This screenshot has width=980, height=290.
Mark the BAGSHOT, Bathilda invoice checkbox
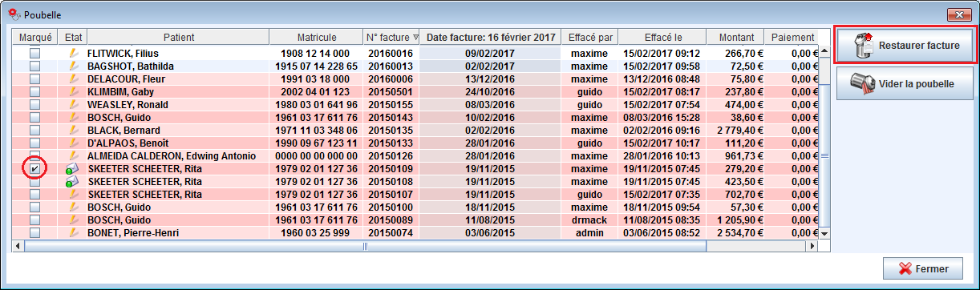[35, 66]
